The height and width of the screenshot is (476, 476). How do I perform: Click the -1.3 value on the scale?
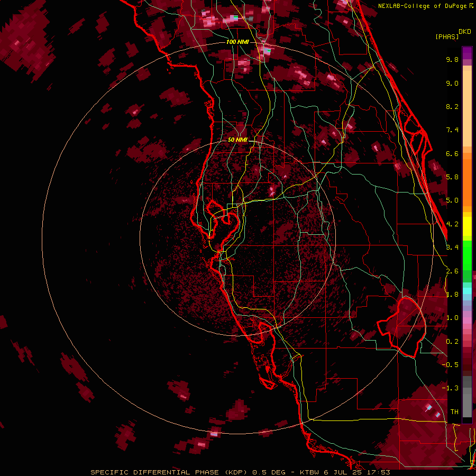pos(450,388)
